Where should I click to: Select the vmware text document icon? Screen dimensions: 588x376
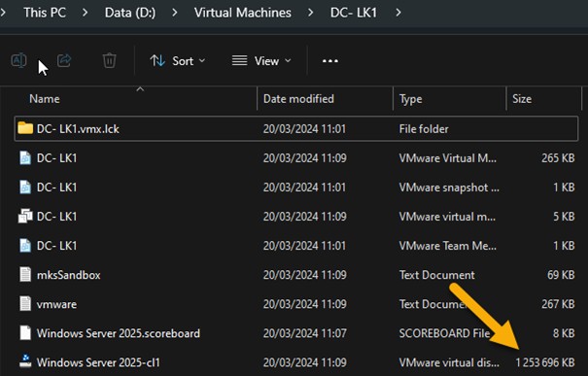25,304
